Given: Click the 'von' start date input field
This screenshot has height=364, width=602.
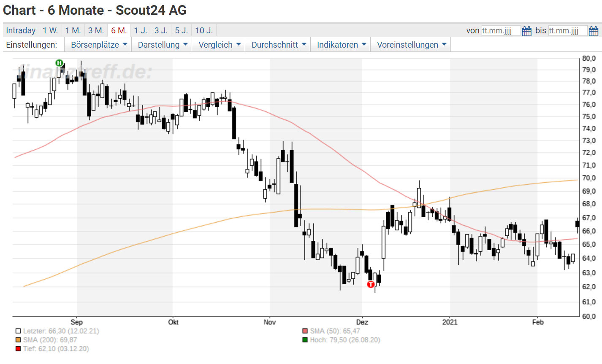Looking at the screenshot, I should point(501,31).
